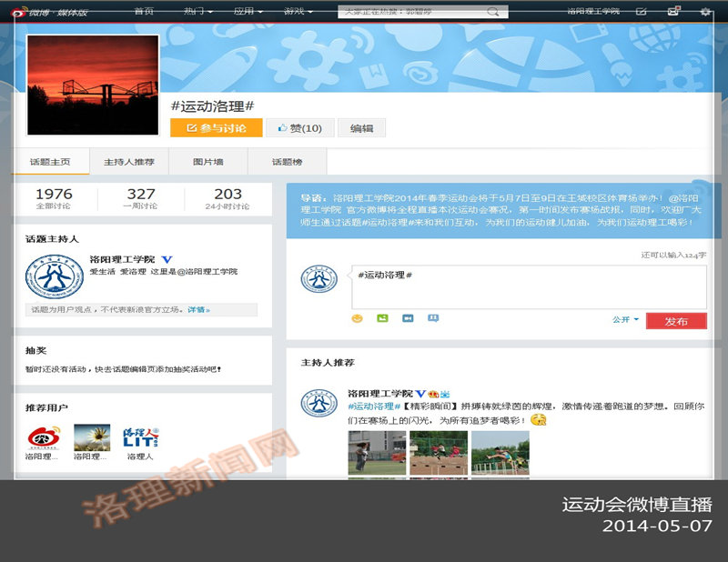728x562 pixels.
Task: Click the orange 参与讨论 button
Action: point(216,128)
